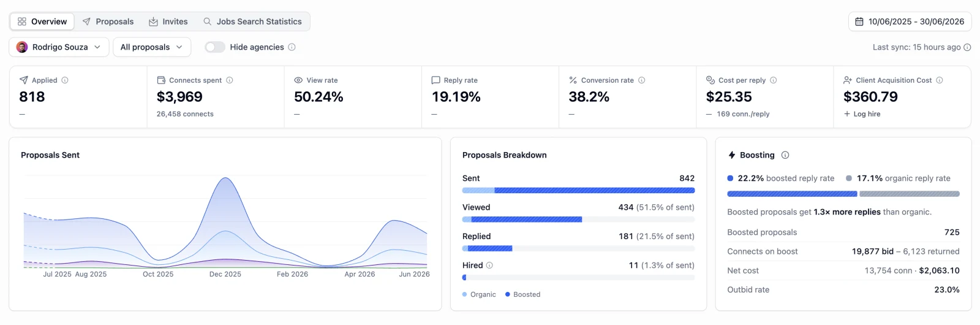
Task: Click info icon next to Hide agencies
Action: pos(292,47)
